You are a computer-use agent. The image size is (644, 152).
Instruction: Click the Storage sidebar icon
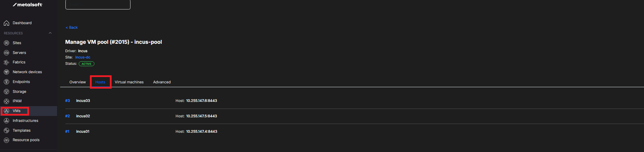coord(6,92)
